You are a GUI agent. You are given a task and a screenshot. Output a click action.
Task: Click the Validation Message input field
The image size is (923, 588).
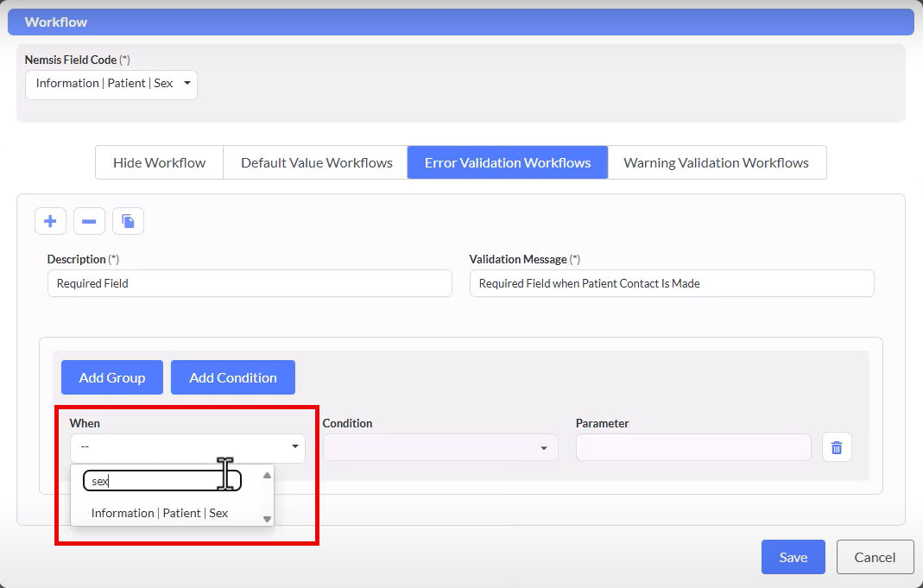point(671,283)
